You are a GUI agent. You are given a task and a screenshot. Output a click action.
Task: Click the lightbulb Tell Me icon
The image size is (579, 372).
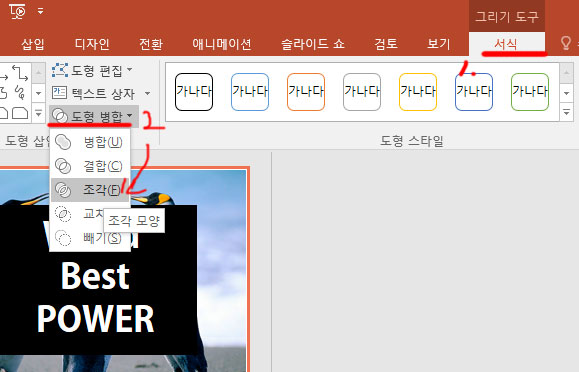pyautogui.click(x=566, y=43)
